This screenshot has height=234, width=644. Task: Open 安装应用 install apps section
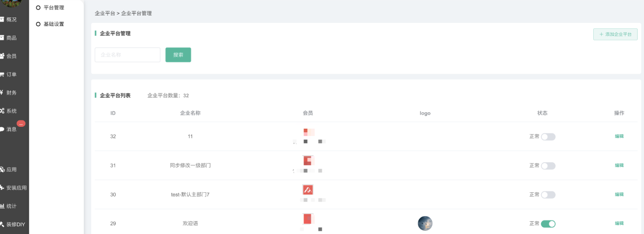click(x=14, y=188)
